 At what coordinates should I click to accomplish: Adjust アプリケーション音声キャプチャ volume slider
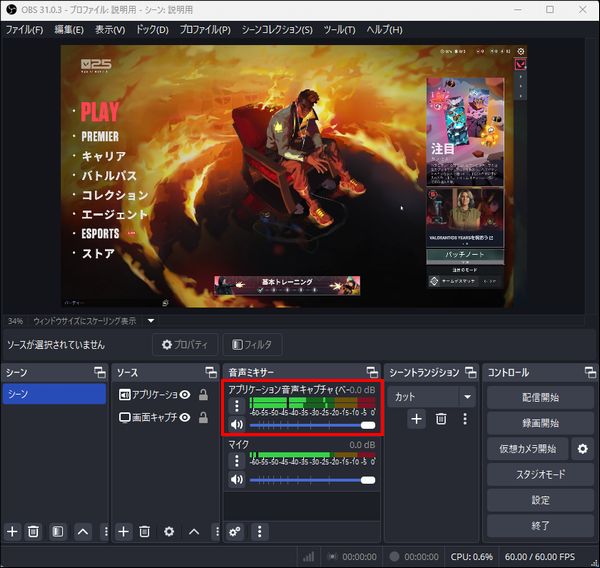[x=313, y=425]
